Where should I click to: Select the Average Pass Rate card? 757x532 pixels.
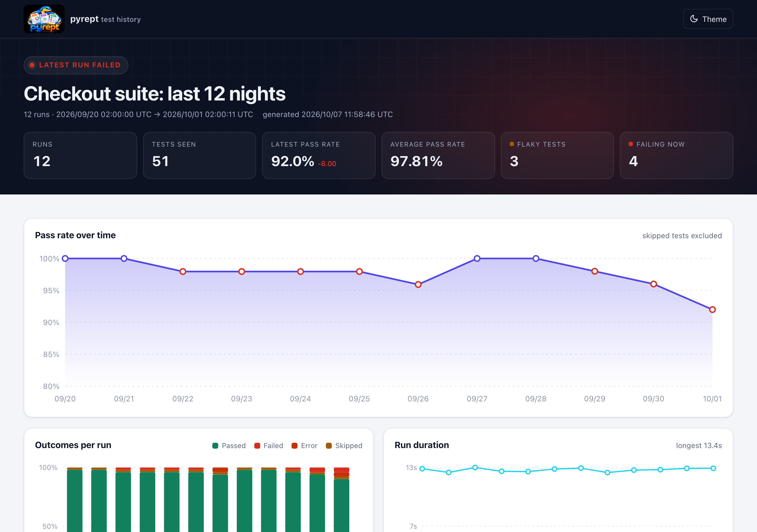pos(438,155)
